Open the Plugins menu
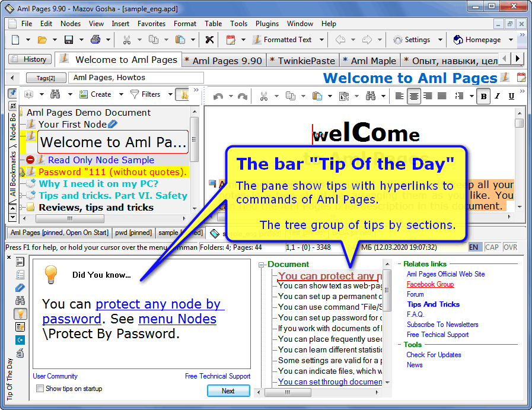532x410 pixels. (x=267, y=23)
